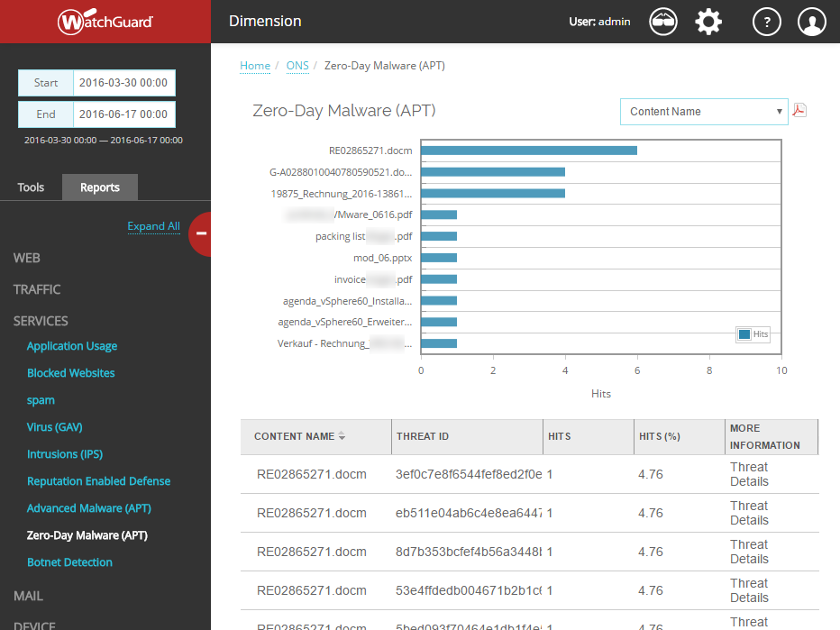840x630 pixels.
Task: Click the Start date field
Action: pos(123,83)
